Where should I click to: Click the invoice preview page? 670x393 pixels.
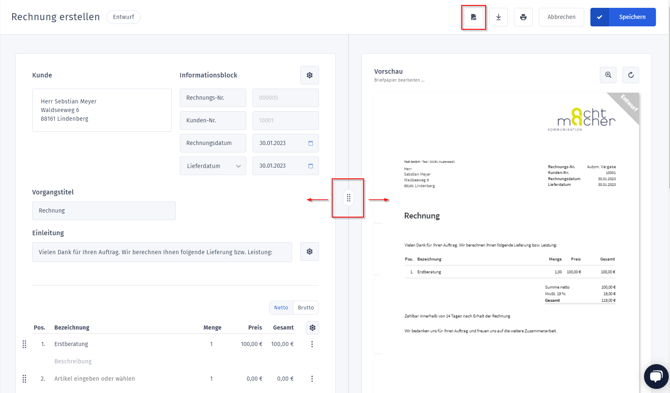click(x=506, y=243)
